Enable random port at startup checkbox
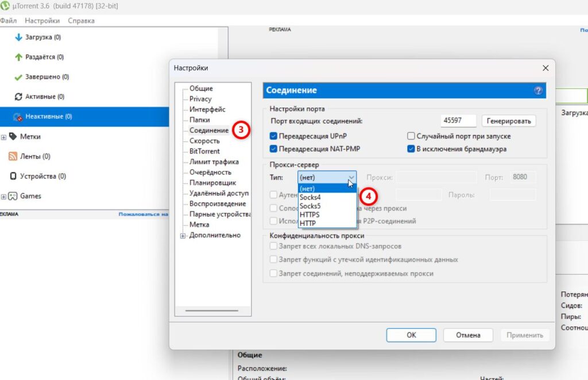The height and width of the screenshot is (380, 588). point(411,136)
